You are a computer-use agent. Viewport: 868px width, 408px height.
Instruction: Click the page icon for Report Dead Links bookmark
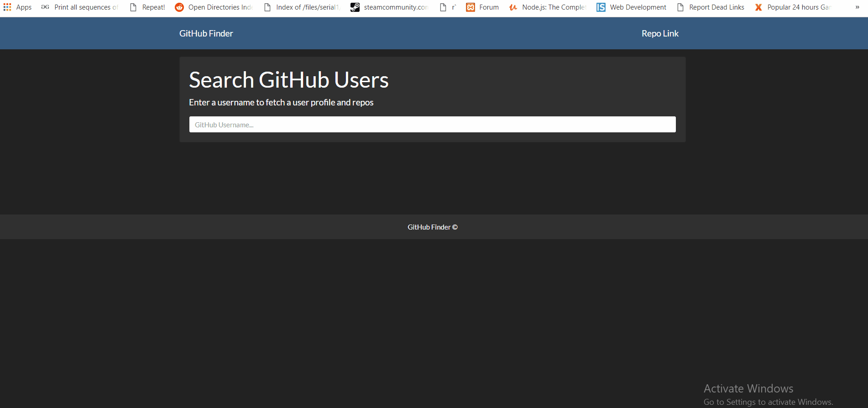pyautogui.click(x=680, y=7)
